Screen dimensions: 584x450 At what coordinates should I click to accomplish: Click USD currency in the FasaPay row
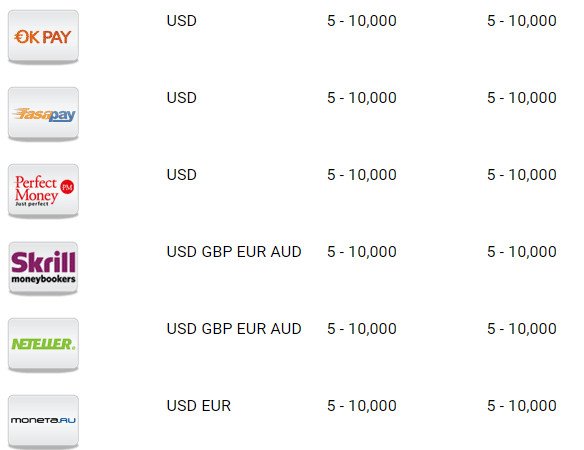point(181,98)
